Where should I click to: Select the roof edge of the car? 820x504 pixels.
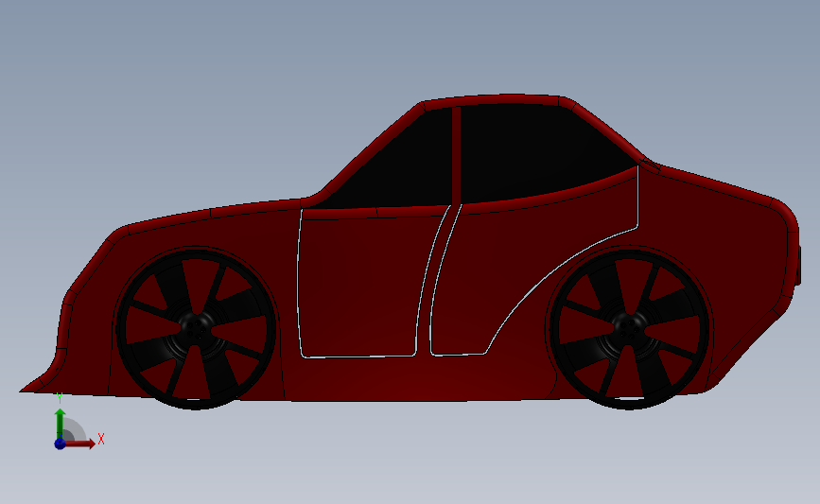coord(492,100)
